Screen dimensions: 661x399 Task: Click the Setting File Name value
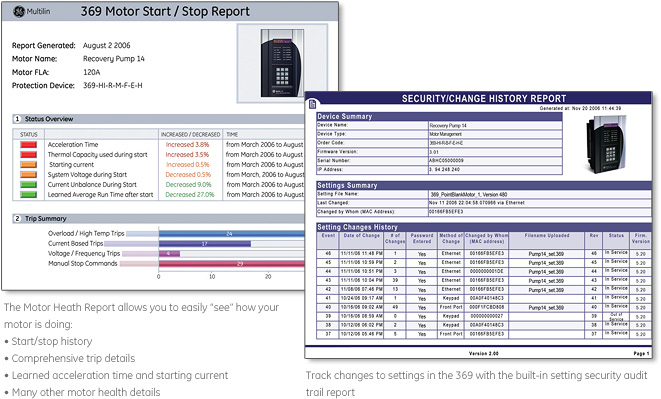point(469,194)
